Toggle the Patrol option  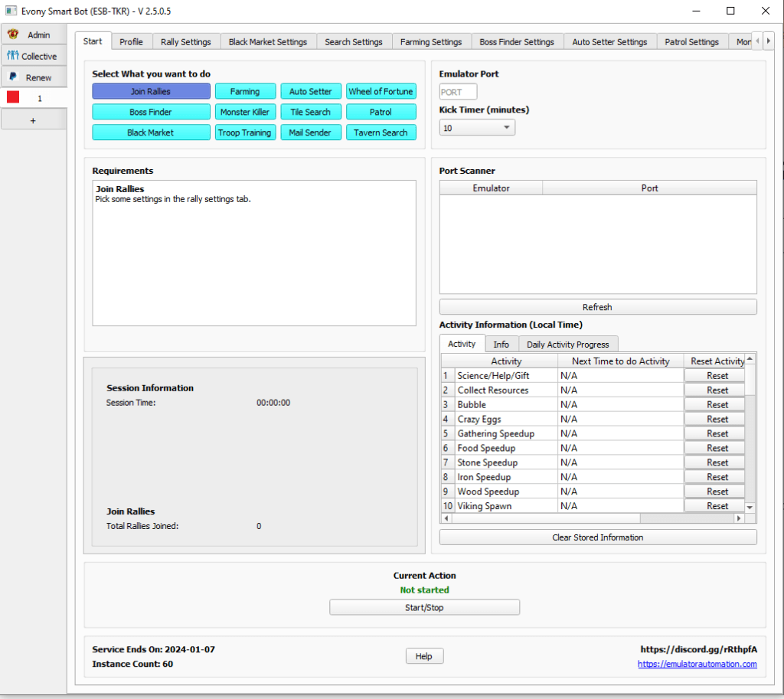pyautogui.click(x=381, y=112)
